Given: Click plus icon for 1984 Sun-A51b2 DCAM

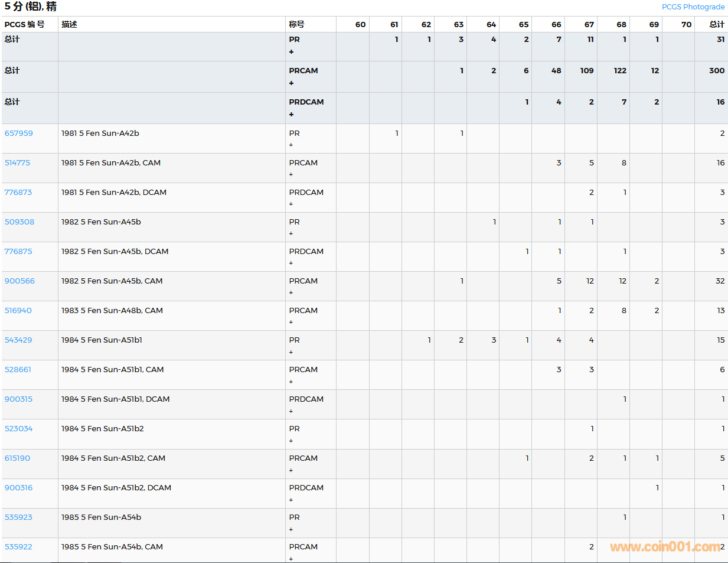Looking at the screenshot, I should [x=291, y=500].
